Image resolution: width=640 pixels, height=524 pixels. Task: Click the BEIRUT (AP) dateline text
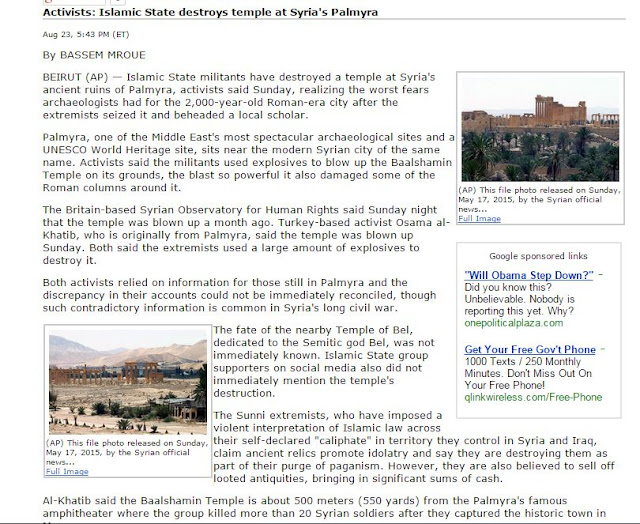pos(75,77)
